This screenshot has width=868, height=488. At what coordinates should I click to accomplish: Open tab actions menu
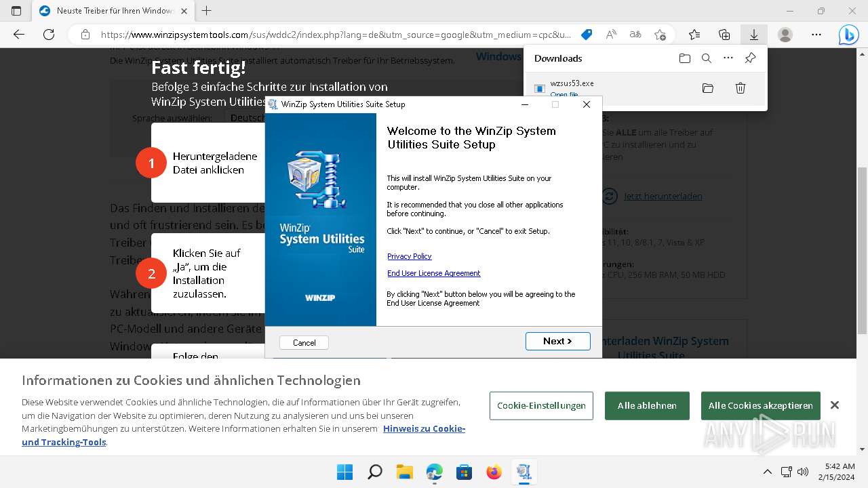click(16, 11)
